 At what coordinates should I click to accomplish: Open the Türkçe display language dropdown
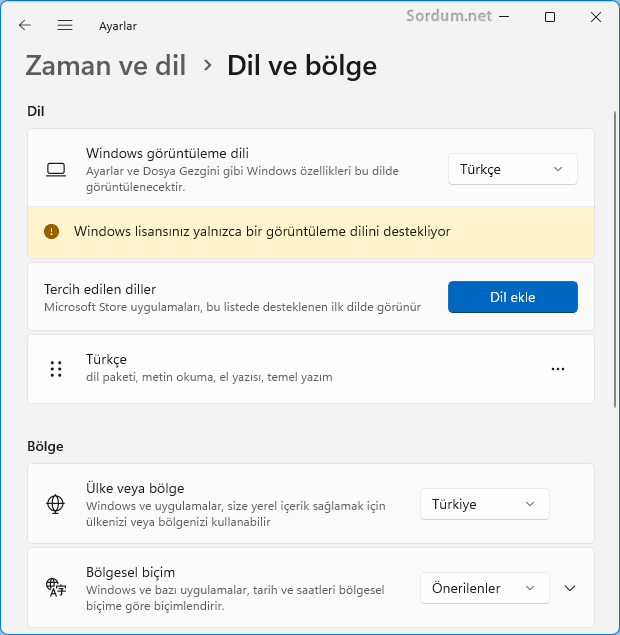point(512,169)
